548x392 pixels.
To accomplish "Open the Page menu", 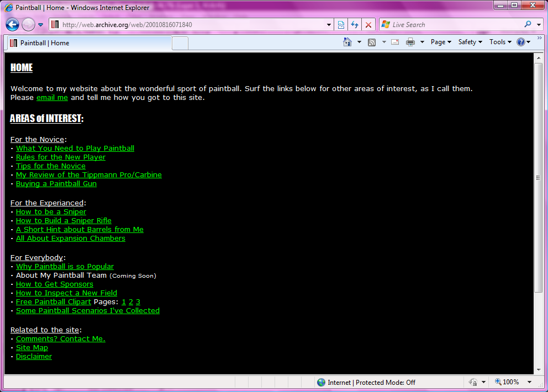I will click(441, 42).
